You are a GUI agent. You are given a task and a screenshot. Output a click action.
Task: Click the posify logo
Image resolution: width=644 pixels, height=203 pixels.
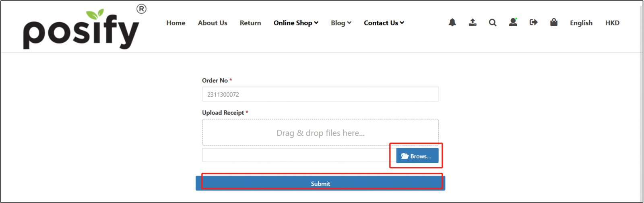coord(85,27)
